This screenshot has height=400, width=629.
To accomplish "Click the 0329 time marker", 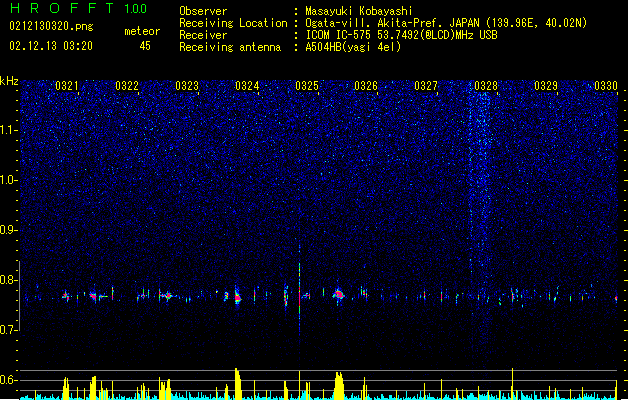I will click(546, 86).
